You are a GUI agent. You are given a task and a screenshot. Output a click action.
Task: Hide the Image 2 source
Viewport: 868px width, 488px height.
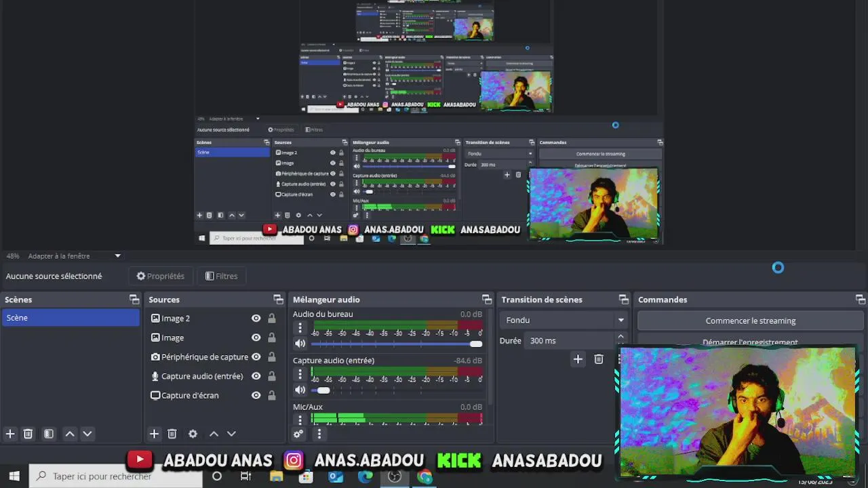click(x=256, y=319)
